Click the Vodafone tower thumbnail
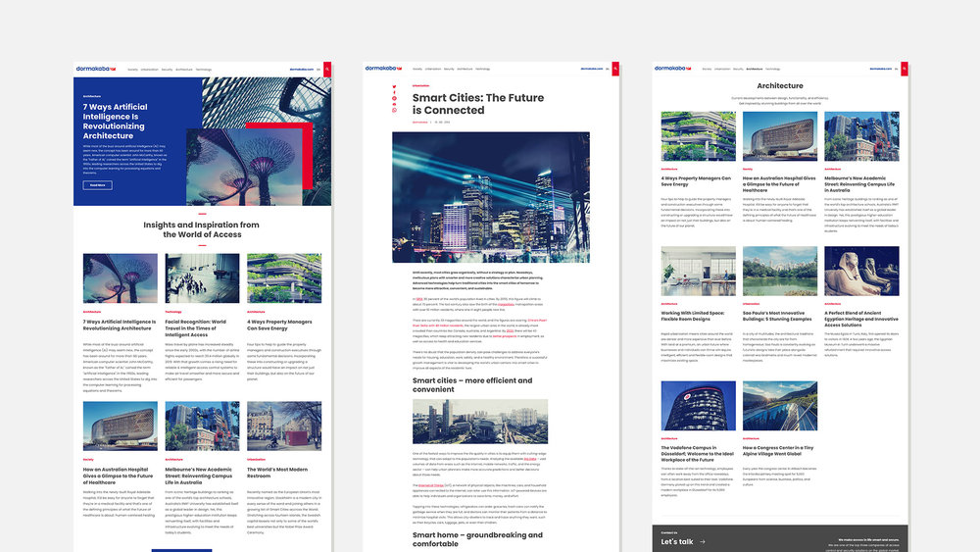 698,406
